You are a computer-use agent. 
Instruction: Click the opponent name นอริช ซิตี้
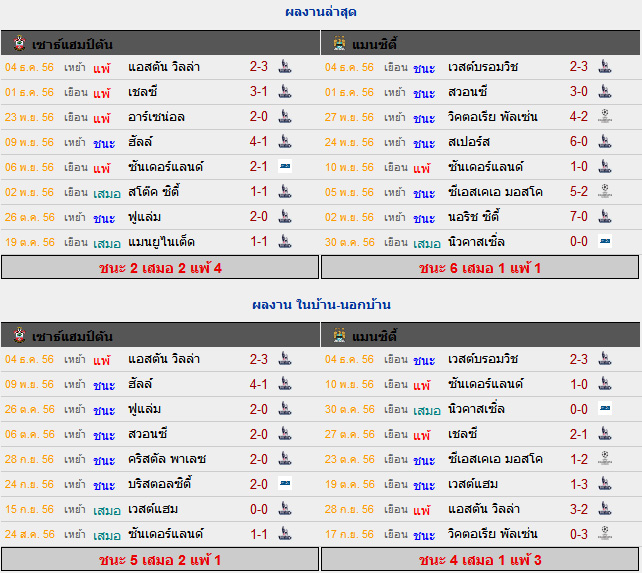474,217
